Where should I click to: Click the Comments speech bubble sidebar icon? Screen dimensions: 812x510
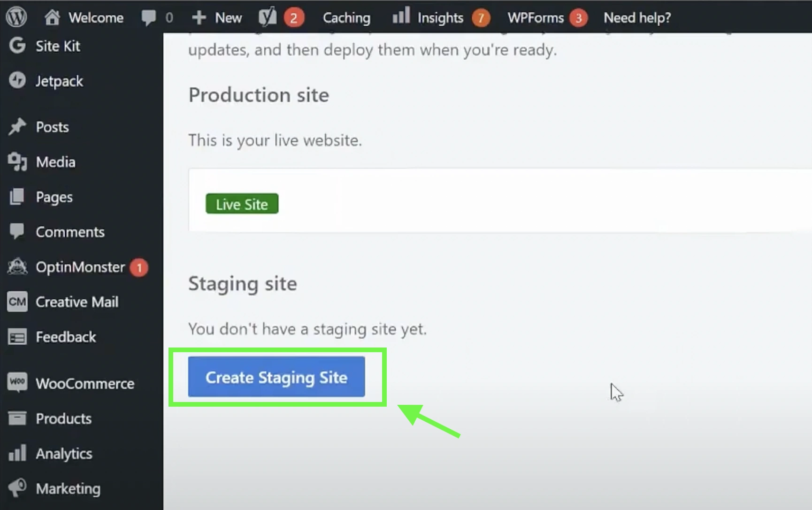tap(17, 232)
